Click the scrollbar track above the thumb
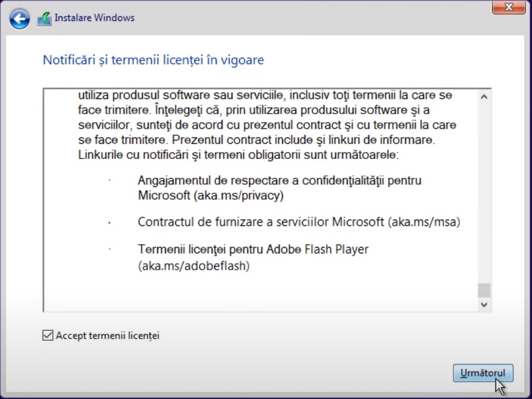The image size is (532, 399). 484,192
